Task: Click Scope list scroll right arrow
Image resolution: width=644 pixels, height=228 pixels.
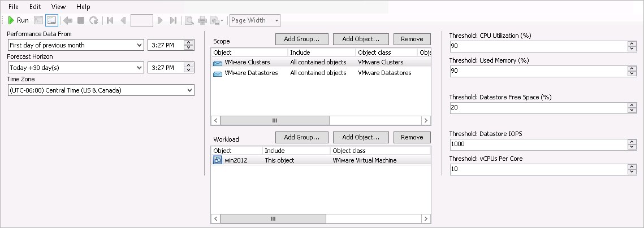Action: [426, 121]
